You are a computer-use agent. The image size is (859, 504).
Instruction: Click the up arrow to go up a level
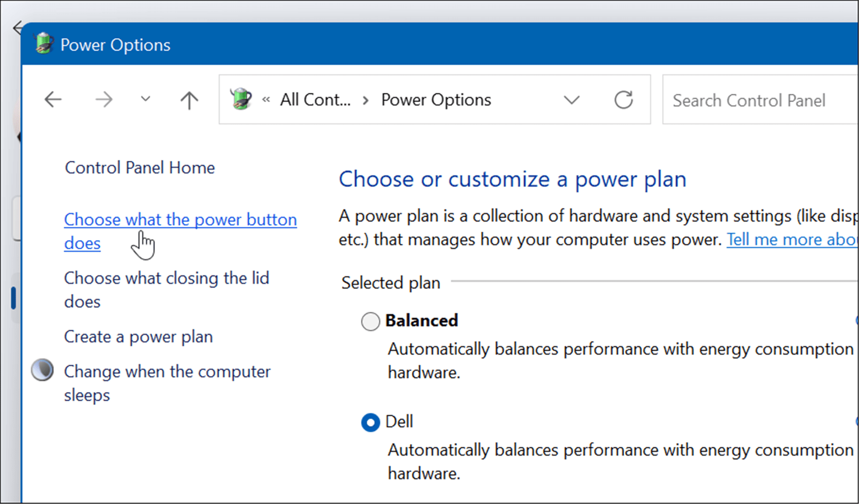[188, 99]
